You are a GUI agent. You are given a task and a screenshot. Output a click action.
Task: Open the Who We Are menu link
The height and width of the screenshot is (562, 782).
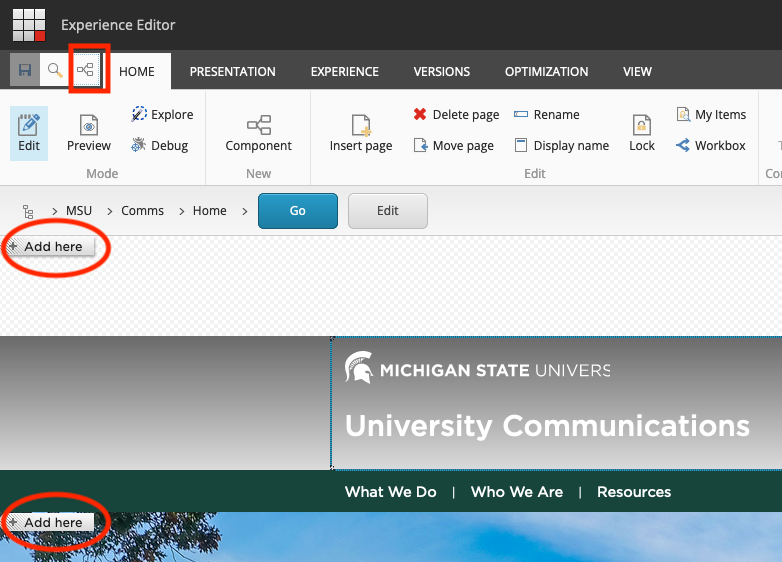pyautogui.click(x=517, y=492)
